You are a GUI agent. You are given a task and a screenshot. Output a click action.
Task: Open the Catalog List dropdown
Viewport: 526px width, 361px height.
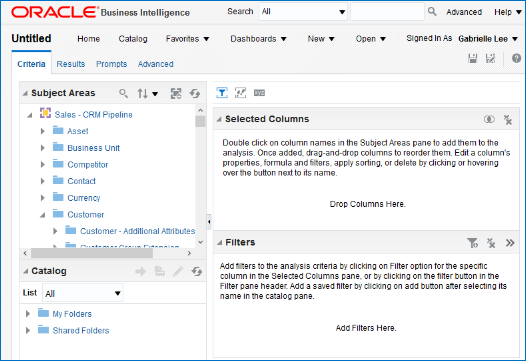pos(83,293)
